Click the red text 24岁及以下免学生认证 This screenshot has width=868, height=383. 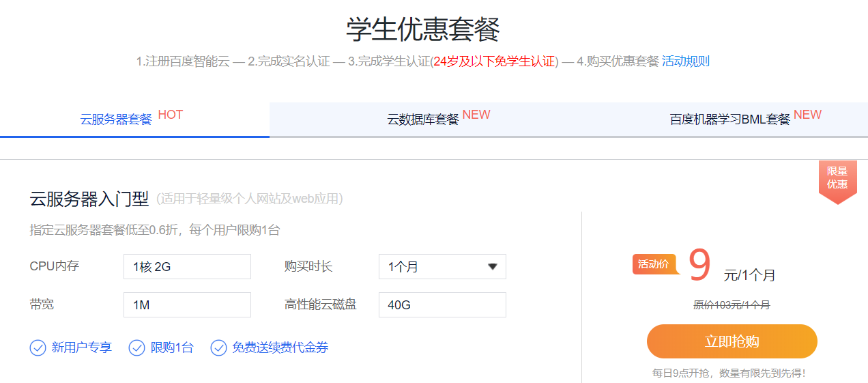coord(494,61)
